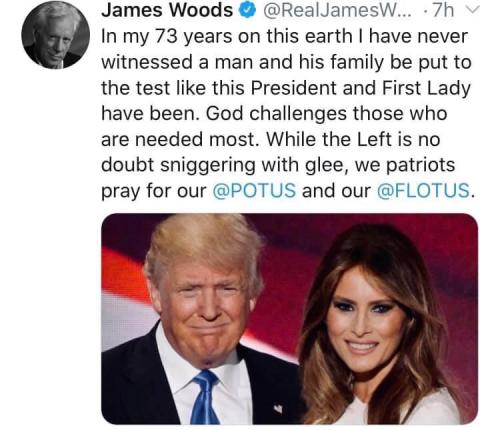The width and height of the screenshot is (500, 430).
Task: Click the words 'are needed most'
Action: click(x=180, y=139)
